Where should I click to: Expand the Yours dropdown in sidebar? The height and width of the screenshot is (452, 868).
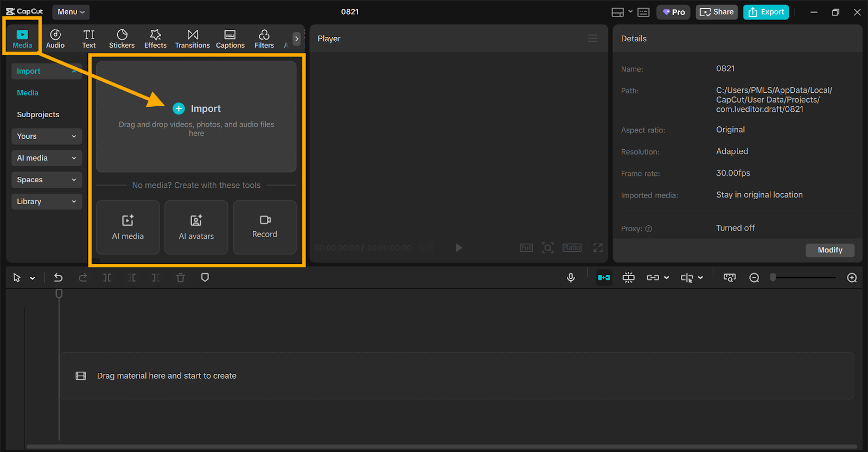tap(46, 136)
